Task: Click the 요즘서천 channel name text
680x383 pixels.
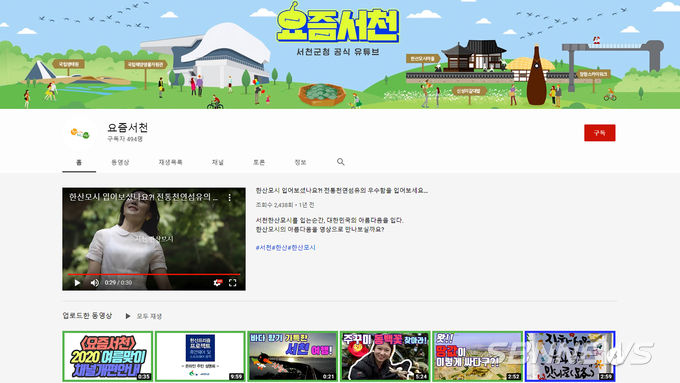Action: point(128,128)
